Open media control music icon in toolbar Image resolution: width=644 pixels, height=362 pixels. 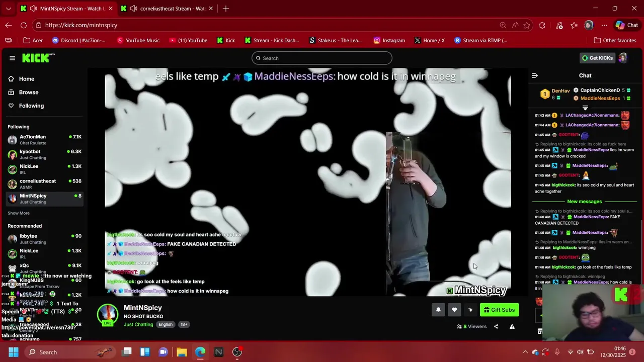[x=559, y=25]
